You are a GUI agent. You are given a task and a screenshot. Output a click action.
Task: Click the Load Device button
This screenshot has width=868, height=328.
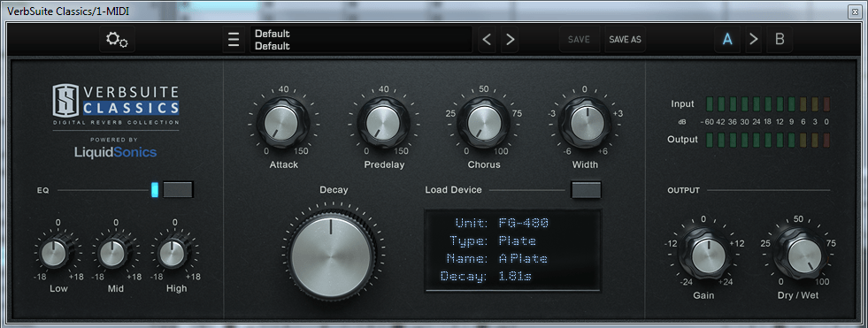pyautogui.click(x=586, y=189)
